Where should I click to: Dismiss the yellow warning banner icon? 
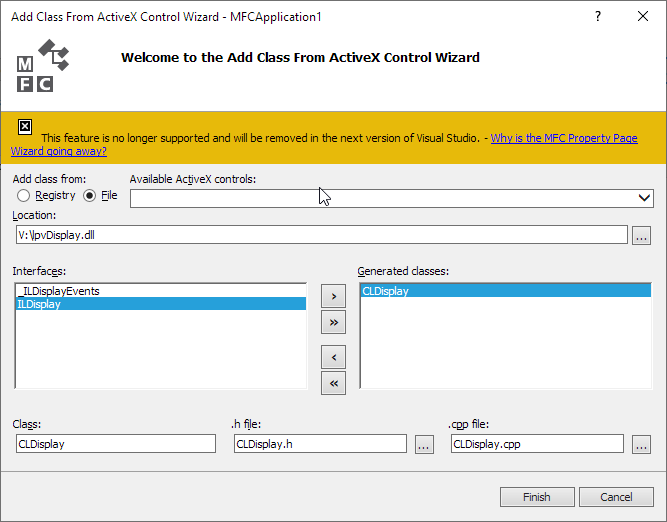pos(25,127)
